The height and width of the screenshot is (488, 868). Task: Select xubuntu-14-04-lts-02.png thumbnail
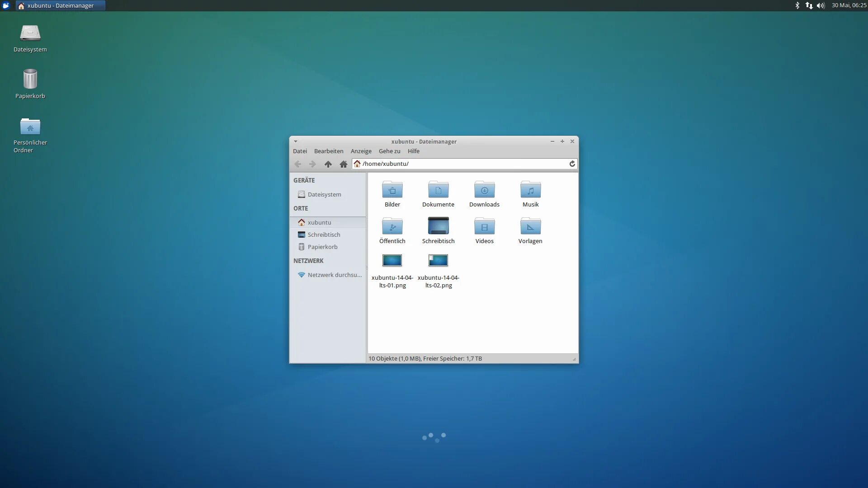[438, 261]
